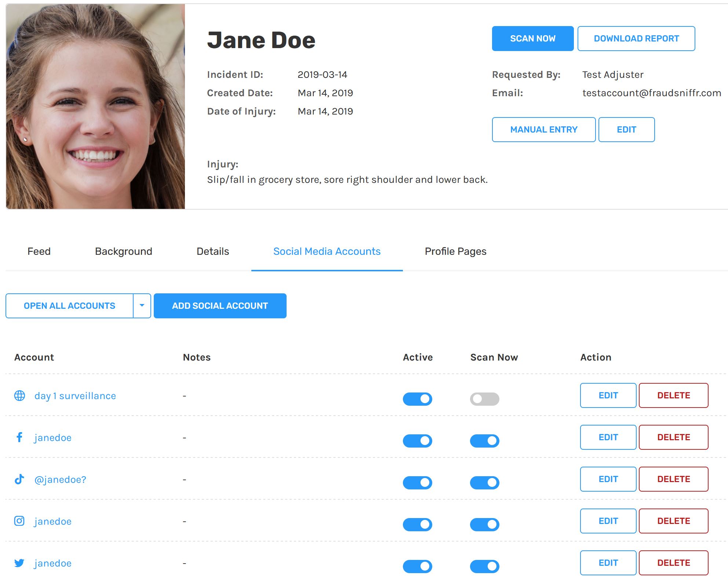
Task: Enable Scan Now for day 1 surveillance
Action: click(485, 399)
